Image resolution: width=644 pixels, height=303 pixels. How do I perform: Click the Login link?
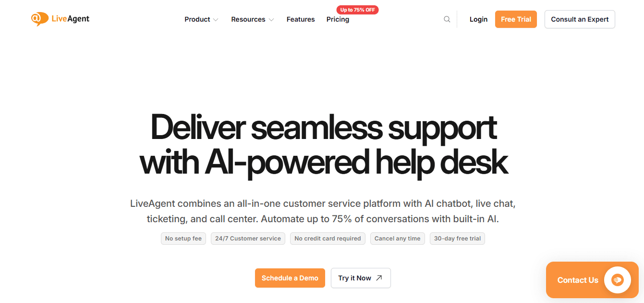[478, 19]
